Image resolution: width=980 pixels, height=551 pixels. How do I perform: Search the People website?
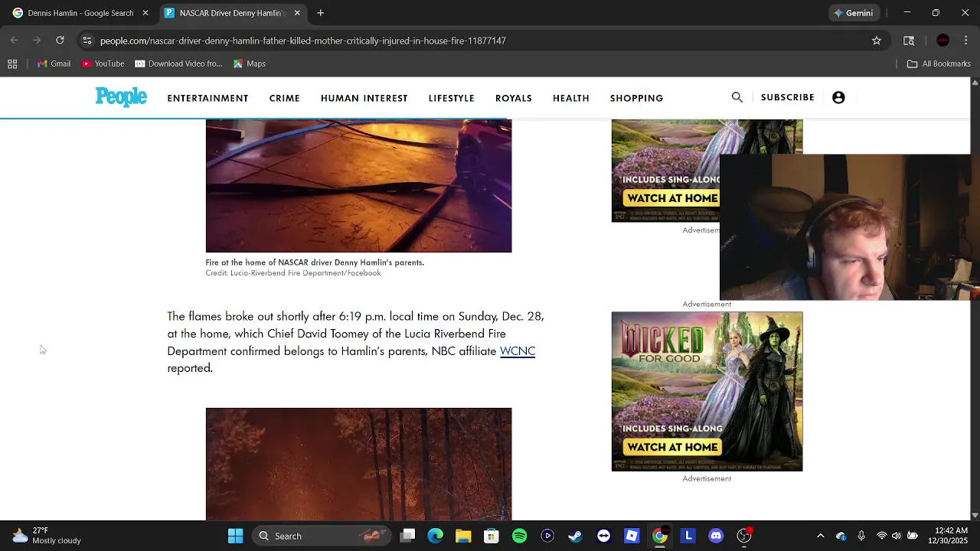[x=737, y=97]
